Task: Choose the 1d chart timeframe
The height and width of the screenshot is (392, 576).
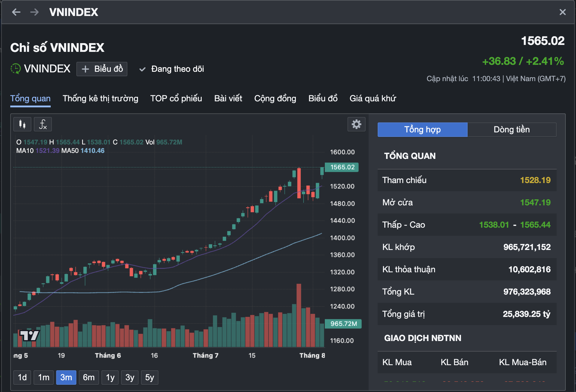Action: click(22, 378)
